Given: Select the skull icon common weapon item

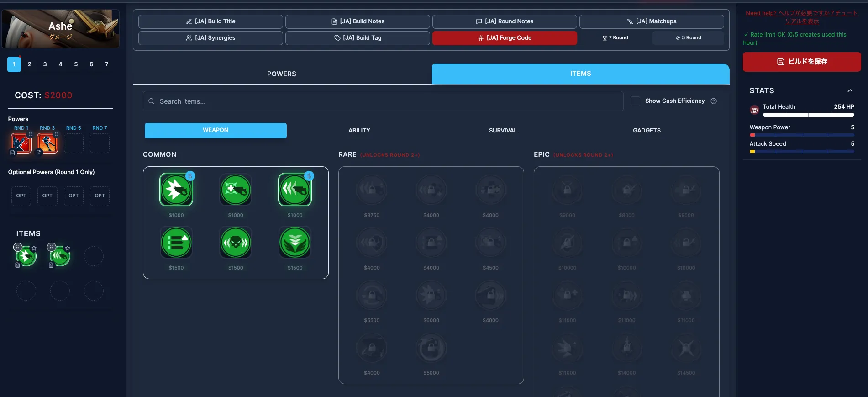Looking at the screenshot, I should (236, 242).
